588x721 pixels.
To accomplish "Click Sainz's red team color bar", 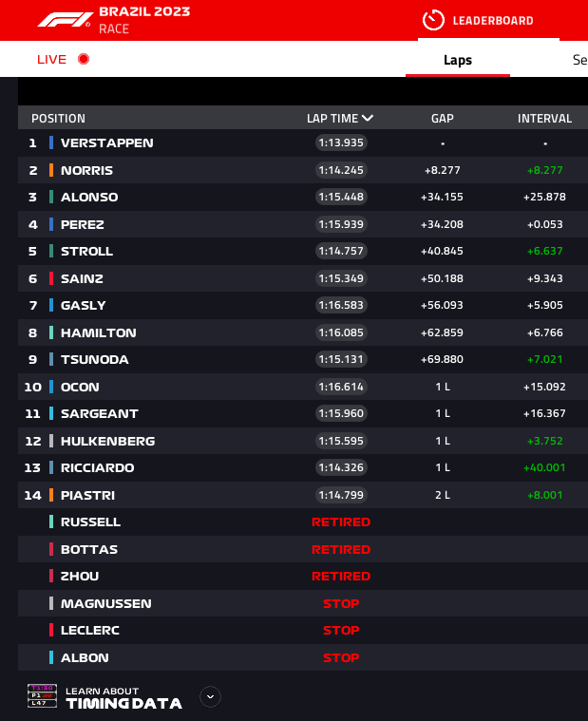I will point(51,278).
